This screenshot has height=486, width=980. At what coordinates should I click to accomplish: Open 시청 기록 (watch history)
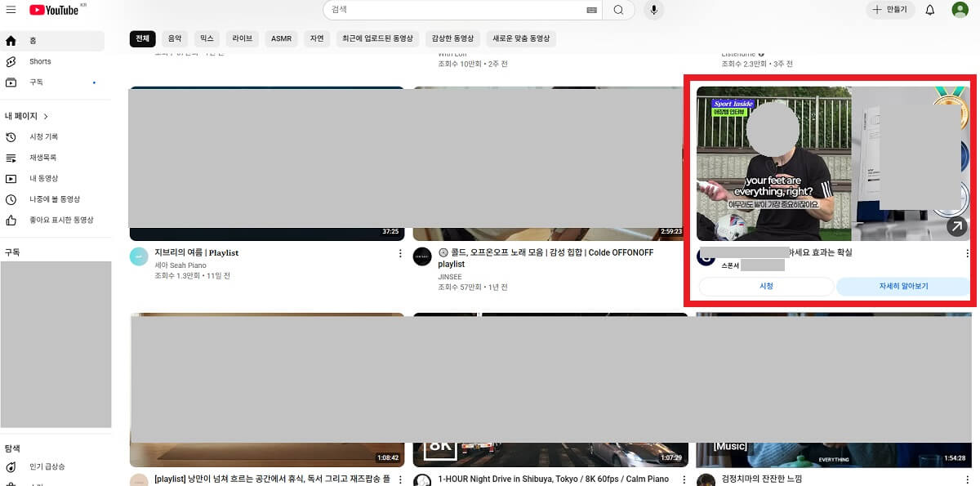45,136
